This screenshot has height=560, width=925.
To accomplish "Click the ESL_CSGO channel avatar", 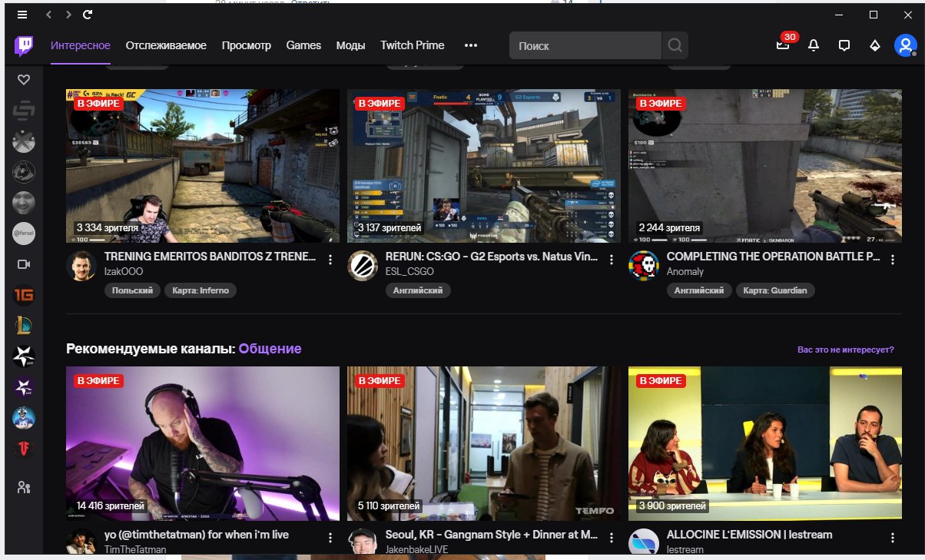I will pyautogui.click(x=363, y=266).
